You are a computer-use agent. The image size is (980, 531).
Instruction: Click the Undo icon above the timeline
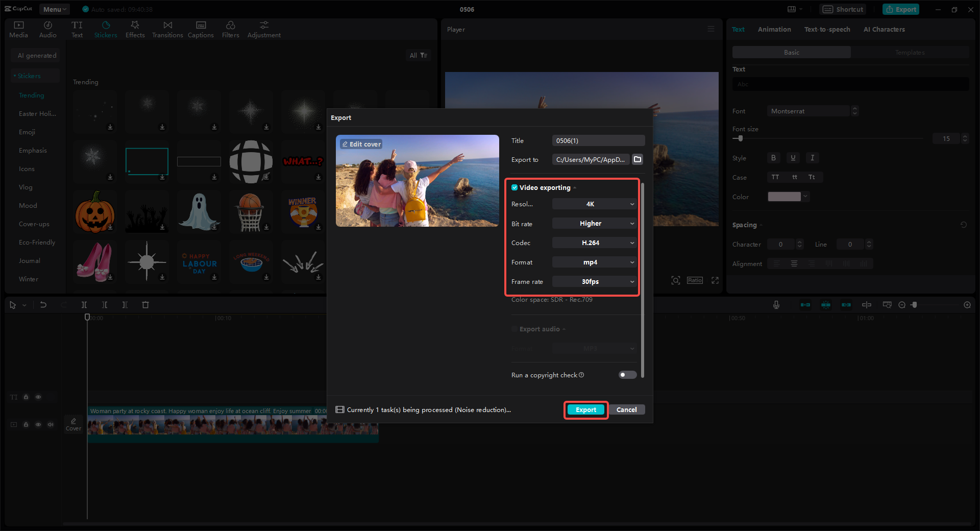tap(43, 305)
